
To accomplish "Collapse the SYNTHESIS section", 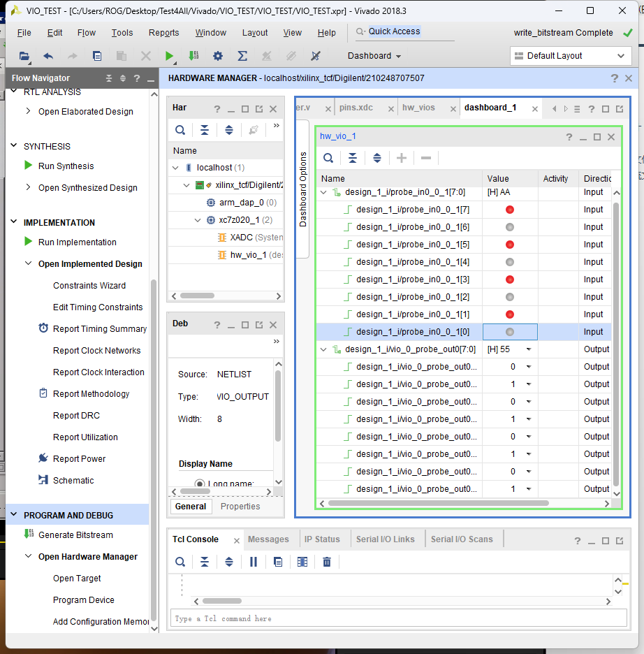I will pyautogui.click(x=14, y=145).
